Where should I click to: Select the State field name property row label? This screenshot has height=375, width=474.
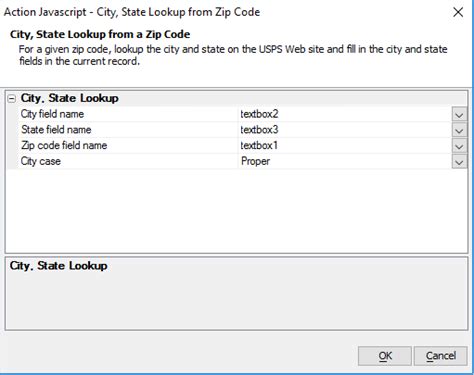56,130
